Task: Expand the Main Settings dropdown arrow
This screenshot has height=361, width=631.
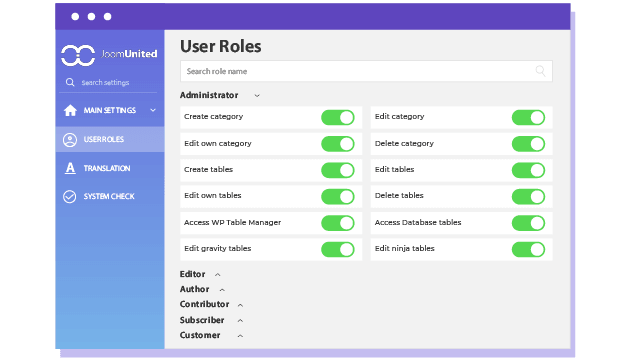Action: click(x=153, y=110)
